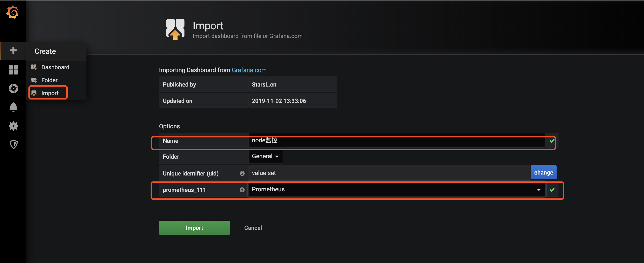Open the Create plus icon menu
The width and height of the screenshot is (644, 263).
[x=13, y=50]
